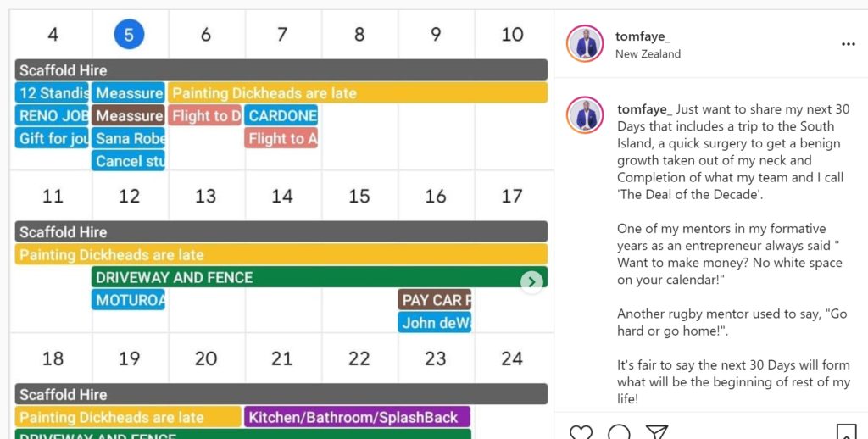Click tomfaye_ username in the caption
868x439 pixels.
point(644,109)
